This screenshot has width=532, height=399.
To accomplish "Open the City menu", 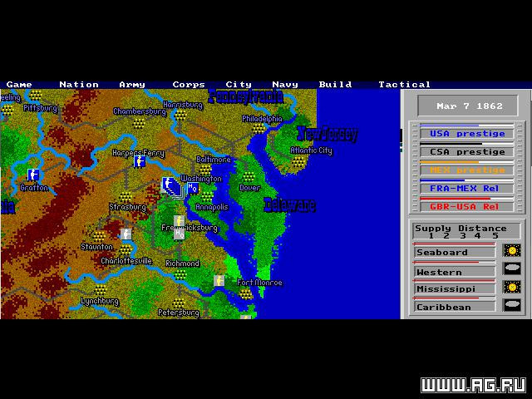I will [239, 85].
